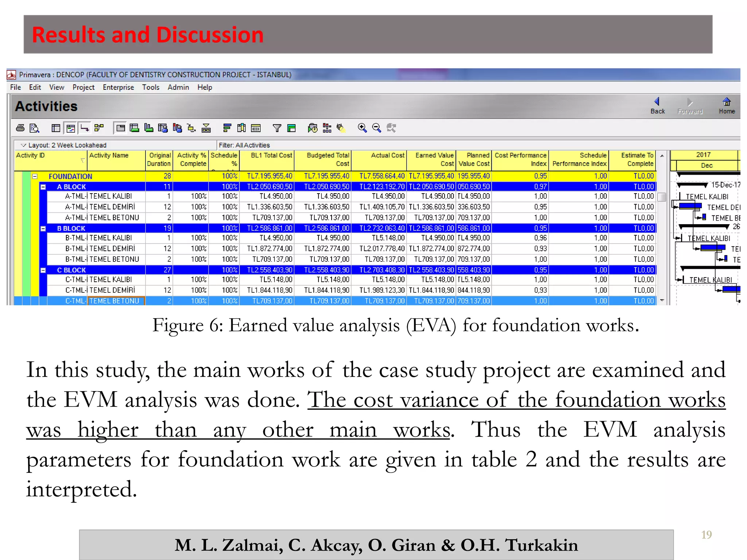Click the Forward navigation button
This screenshot has width=747, height=560.
click(690, 106)
